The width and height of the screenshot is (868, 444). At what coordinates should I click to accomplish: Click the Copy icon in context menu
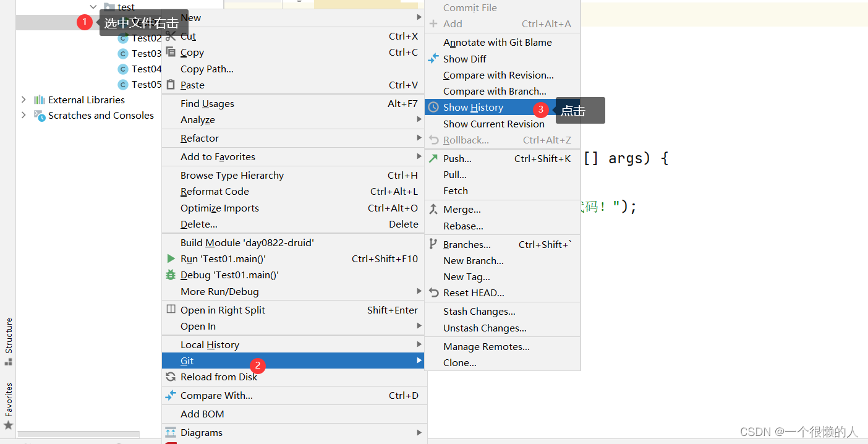(x=171, y=53)
